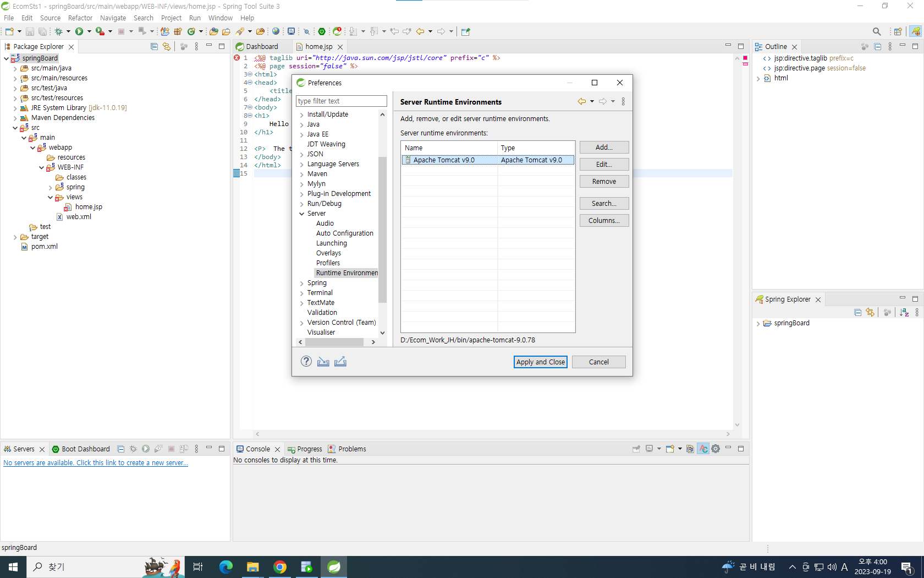Toggle Link with Editor in Package Explorer
Screen dimensions: 924x578
[x=167, y=47]
